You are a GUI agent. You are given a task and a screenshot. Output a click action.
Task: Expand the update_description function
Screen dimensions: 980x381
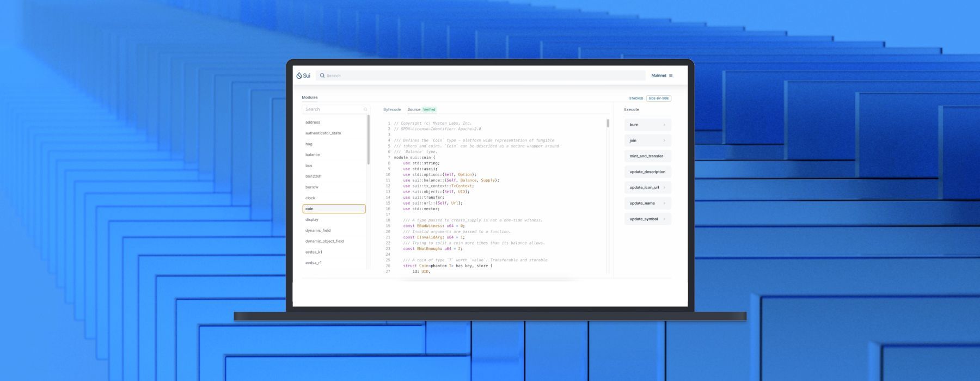click(x=648, y=172)
